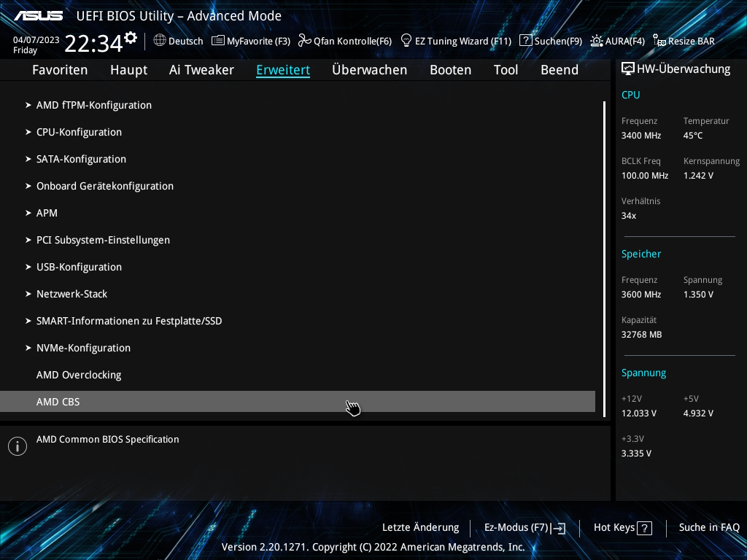The image size is (747, 560).
Task: Switch to Haupt tab
Action: coord(128,70)
